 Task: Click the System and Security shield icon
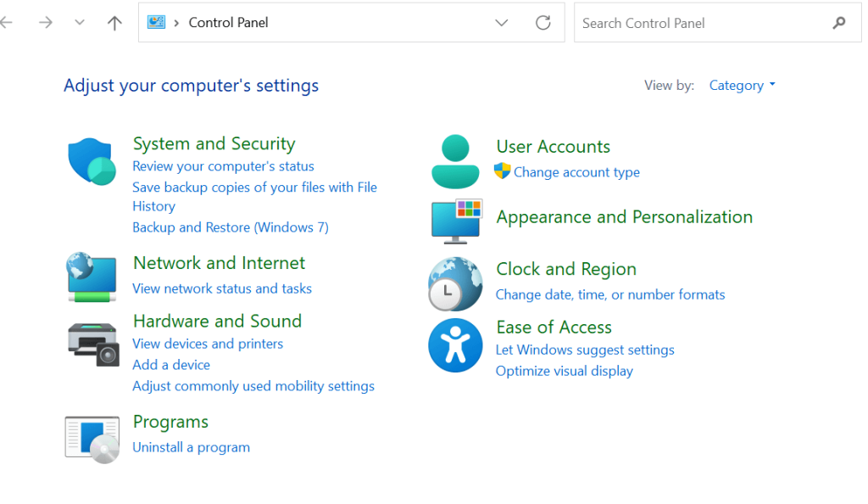pos(92,161)
